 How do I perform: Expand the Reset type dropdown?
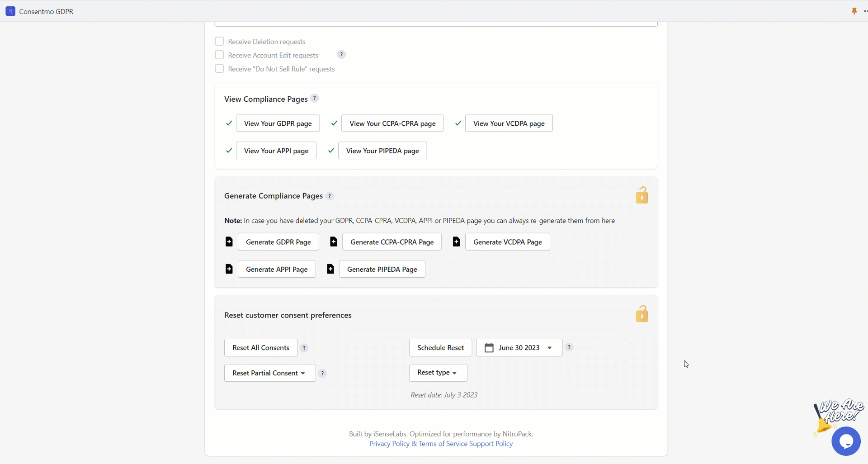[x=438, y=373]
